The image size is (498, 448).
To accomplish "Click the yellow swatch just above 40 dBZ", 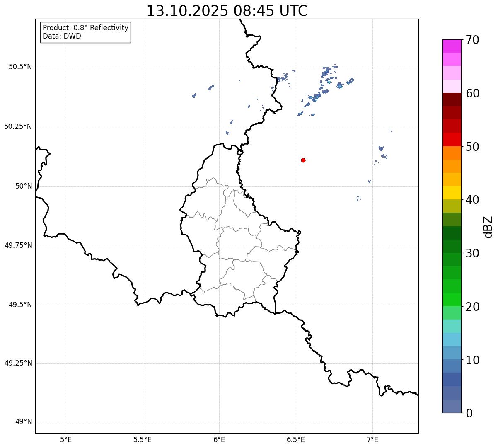I will [x=452, y=193].
